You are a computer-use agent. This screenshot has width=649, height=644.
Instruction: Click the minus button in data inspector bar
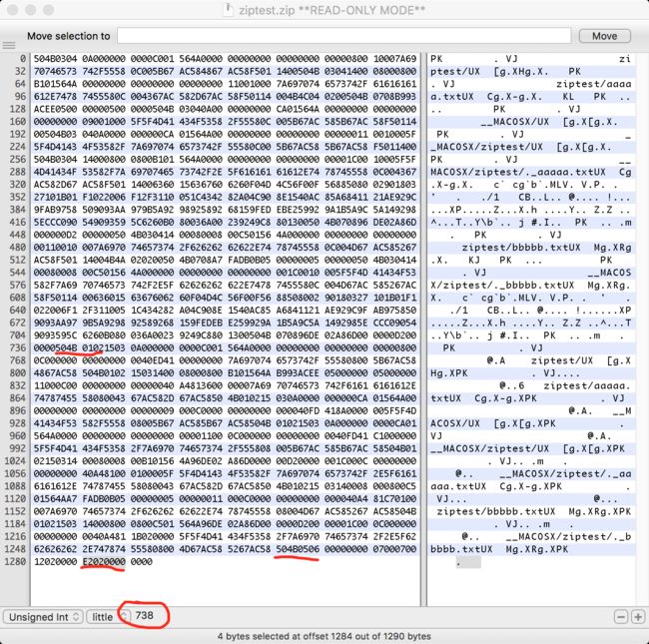[621, 617]
